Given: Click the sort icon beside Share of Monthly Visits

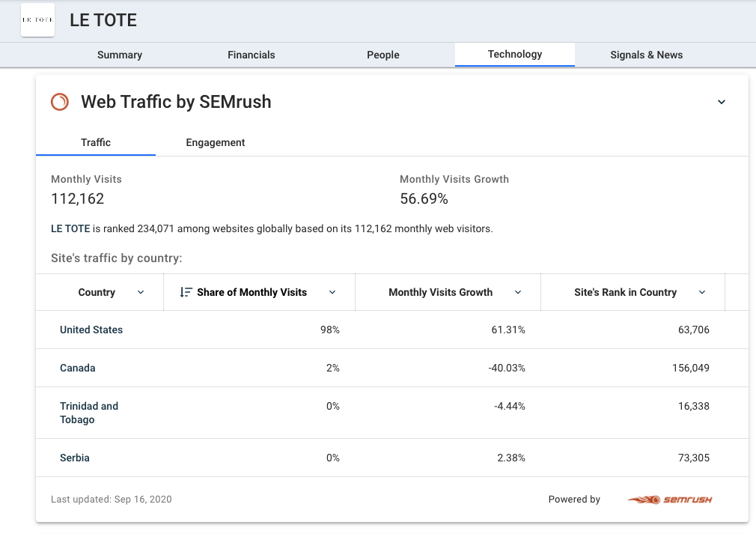Looking at the screenshot, I should pos(186,292).
